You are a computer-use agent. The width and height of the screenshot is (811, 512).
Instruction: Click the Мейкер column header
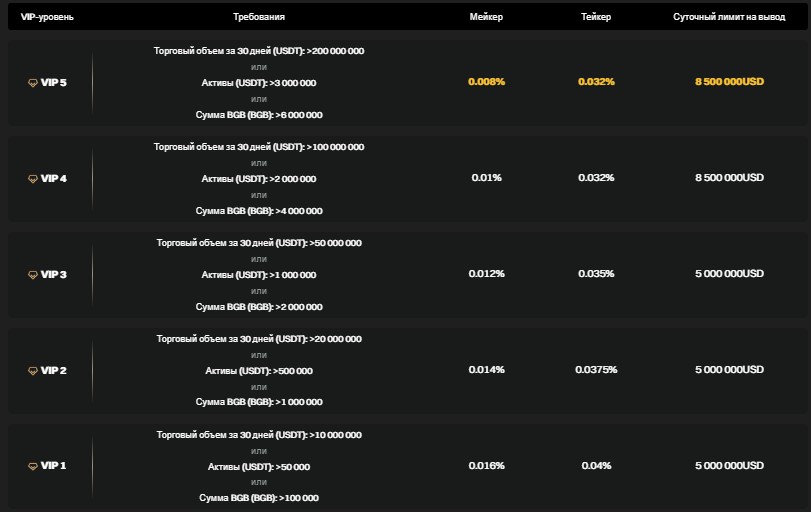[x=486, y=17]
